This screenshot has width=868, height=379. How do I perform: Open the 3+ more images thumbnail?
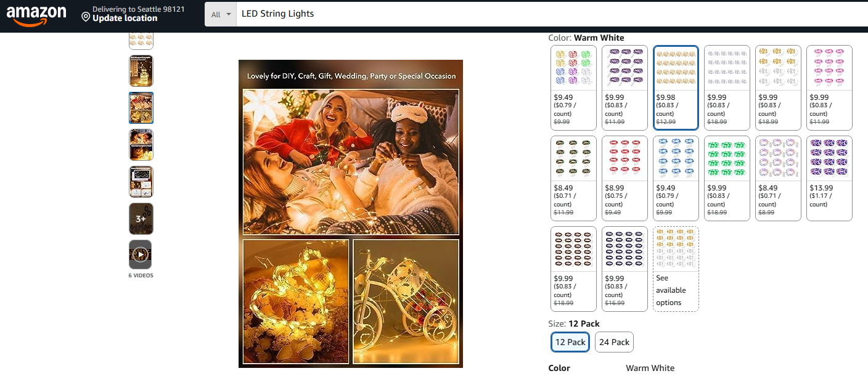tap(141, 219)
